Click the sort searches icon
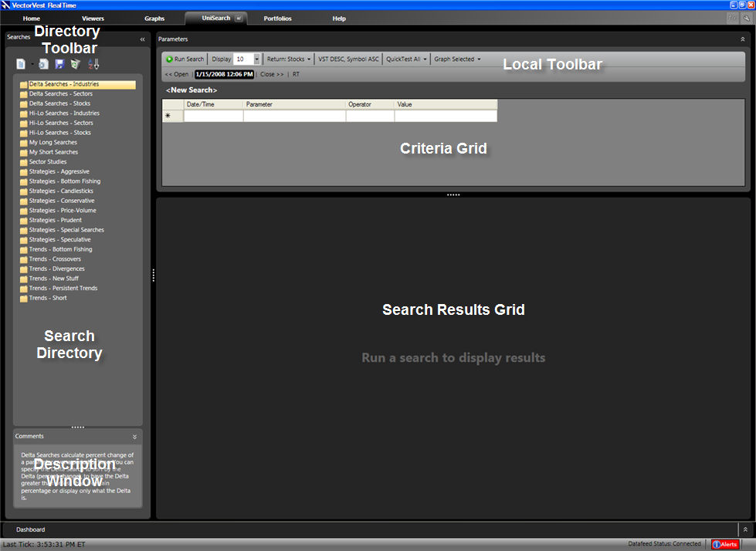Image resolution: width=756 pixels, height=551 pixels. (x=93, y=64)
